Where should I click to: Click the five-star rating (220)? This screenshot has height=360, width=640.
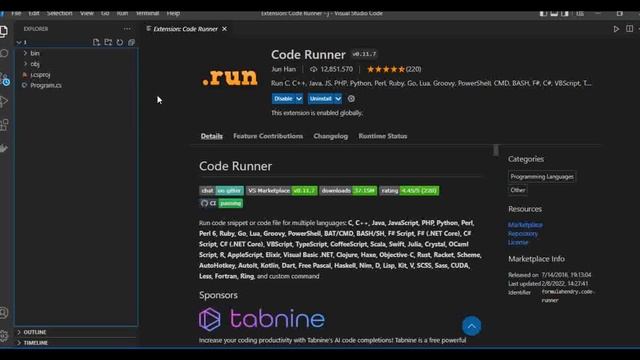point(394,69)
